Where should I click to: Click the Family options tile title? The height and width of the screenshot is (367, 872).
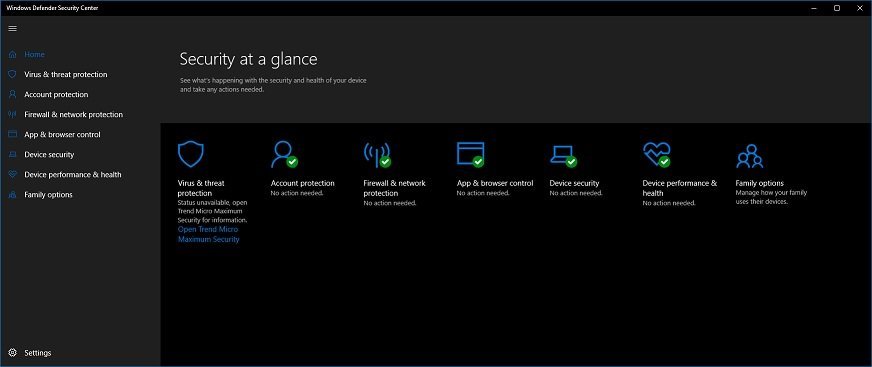pos(760,183)
